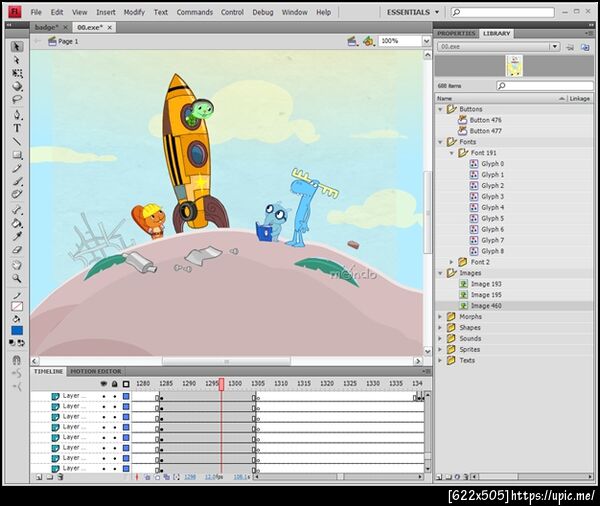This screenshot has width=600, height=506.
Task: Select the Paint Bucket tool
Action: tap(16, 223)
